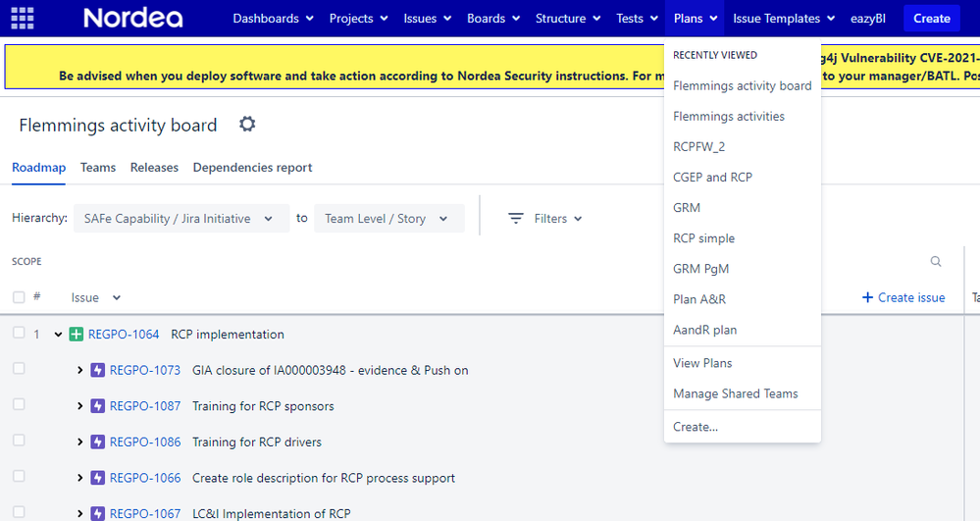Open plan settings gear icon
980x521 pixels.
point(247,124)
